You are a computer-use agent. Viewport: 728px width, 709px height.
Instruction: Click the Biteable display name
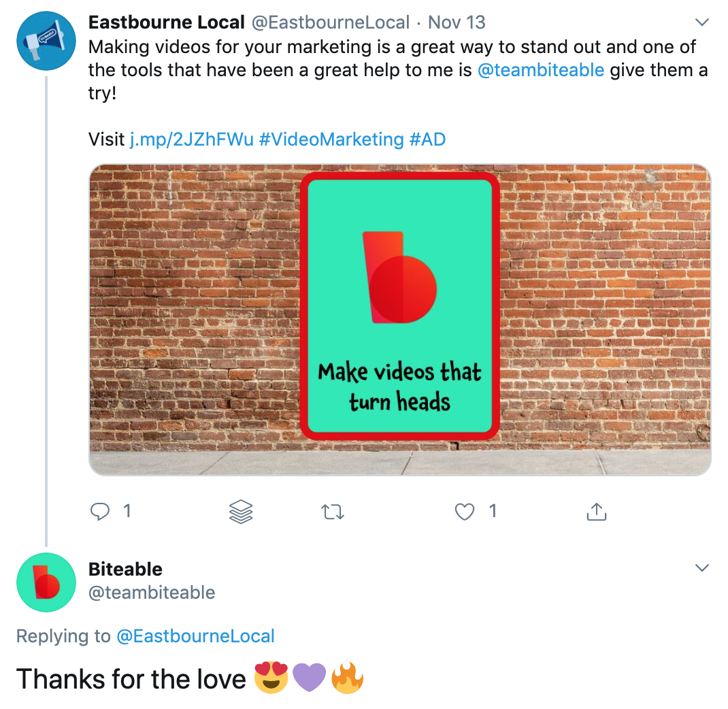126,569
